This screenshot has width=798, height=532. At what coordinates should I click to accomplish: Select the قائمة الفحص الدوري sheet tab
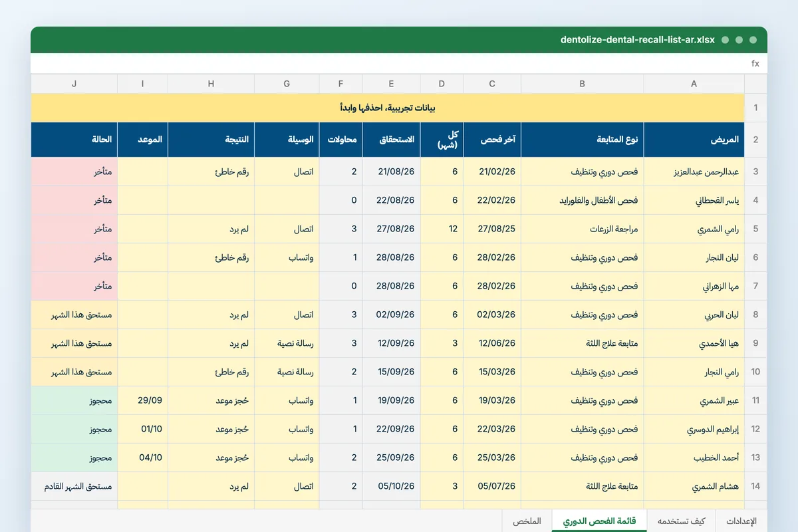[599, 521]
